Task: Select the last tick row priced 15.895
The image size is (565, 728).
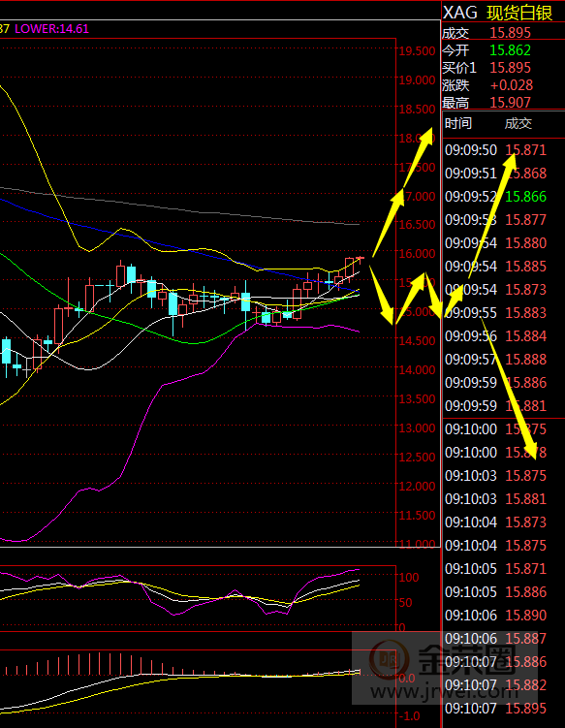Action: click(x=496, y=709)
